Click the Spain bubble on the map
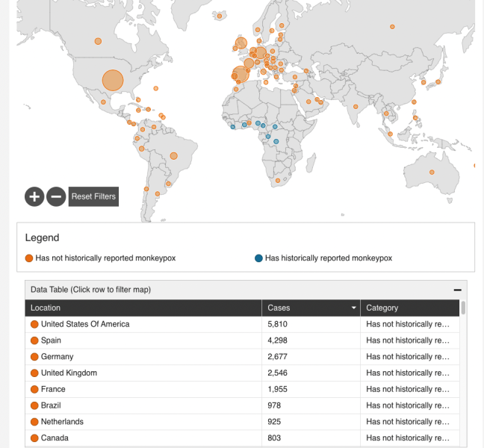 (240, 74)
